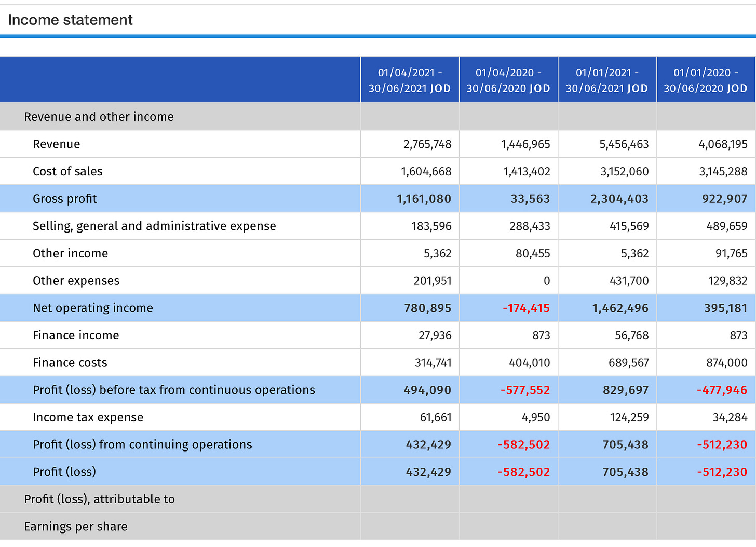Click the "Other income" row label

pyautogui.click(x=70, y=253)
